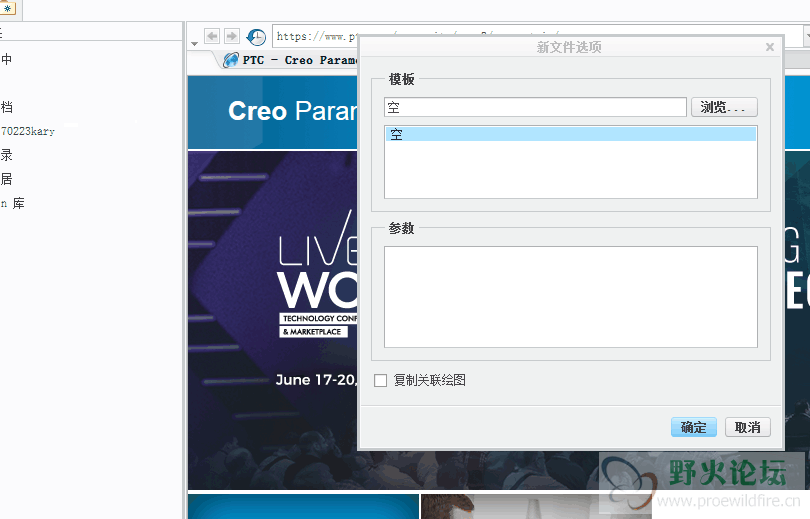Image resolution: width=810 pixels, height=519 pixels.
Task: Cancel with the 取消 button
Action: click(747, 427)
